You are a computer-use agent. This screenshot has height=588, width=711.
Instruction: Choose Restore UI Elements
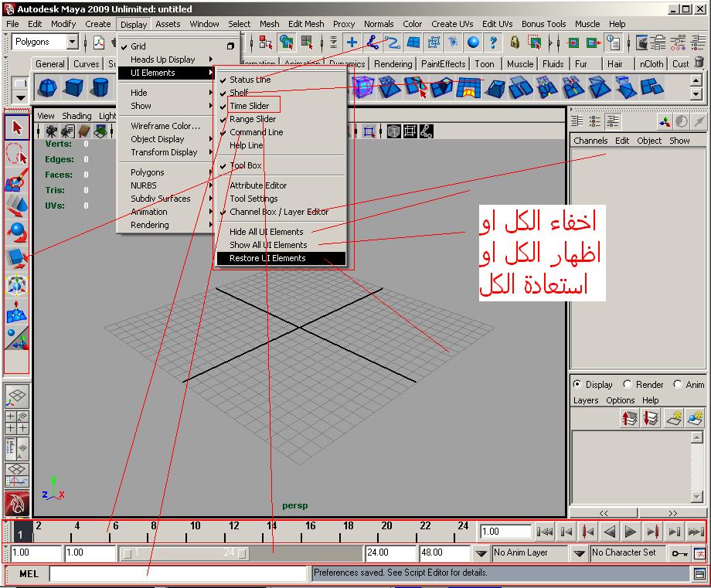click(x=281, y=258)
